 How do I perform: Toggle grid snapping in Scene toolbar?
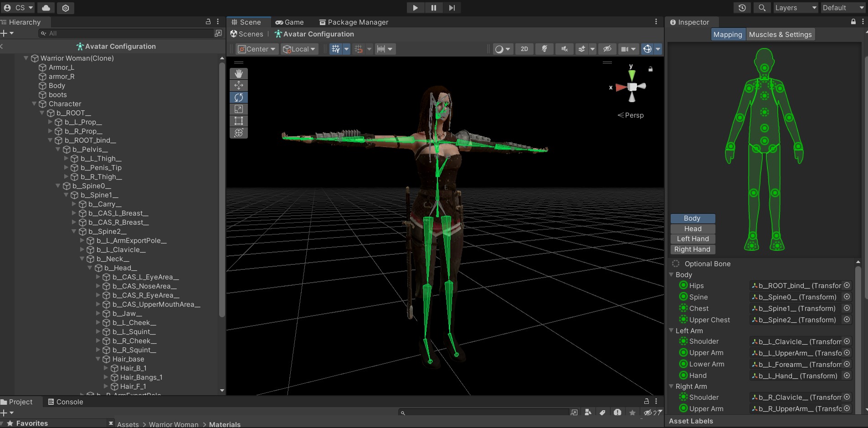click(x=359, y=49)
